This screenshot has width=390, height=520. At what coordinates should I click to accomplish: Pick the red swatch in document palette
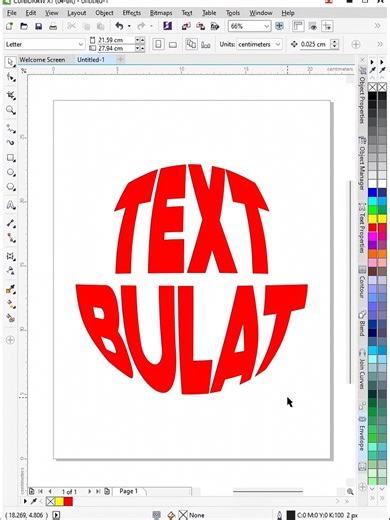point(68,502)
